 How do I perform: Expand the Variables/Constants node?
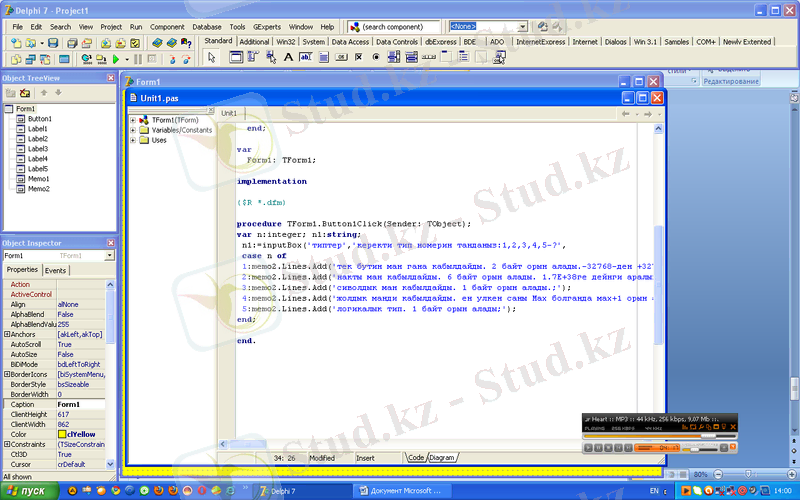133,130
